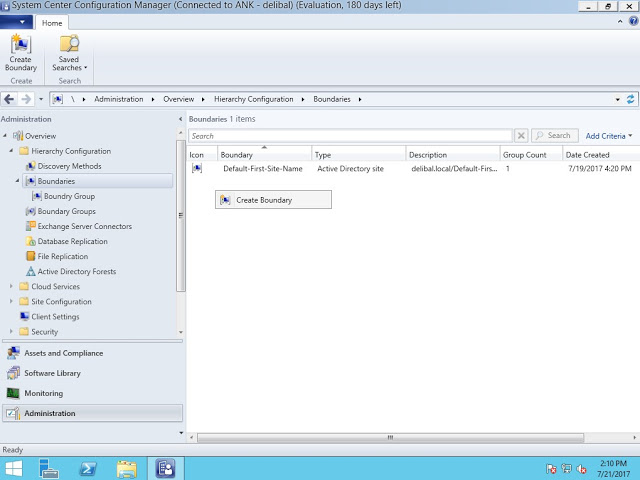
Task: Select Active Directory Forests node
Action: pyautogui.click(x=76, y=271)
